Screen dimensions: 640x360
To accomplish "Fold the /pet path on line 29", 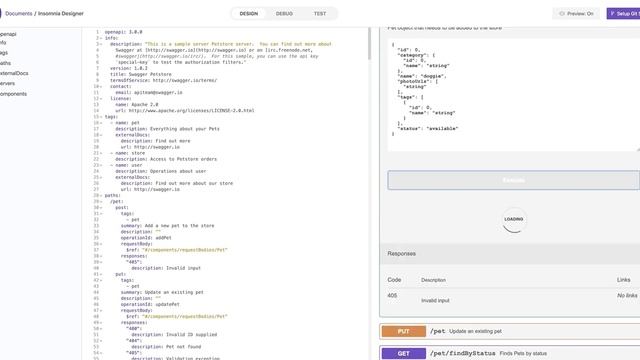I will tap(101, 202).
